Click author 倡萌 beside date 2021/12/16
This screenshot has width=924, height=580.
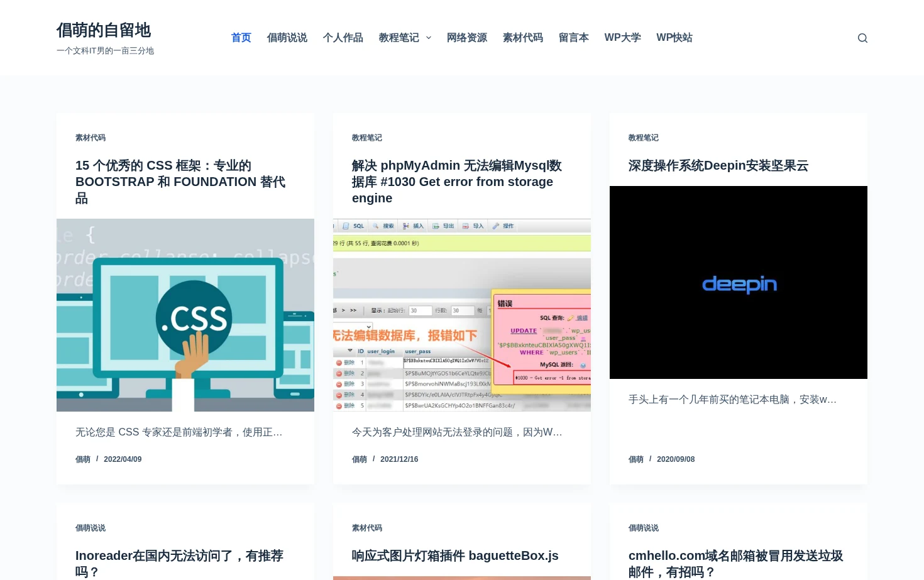360,459
